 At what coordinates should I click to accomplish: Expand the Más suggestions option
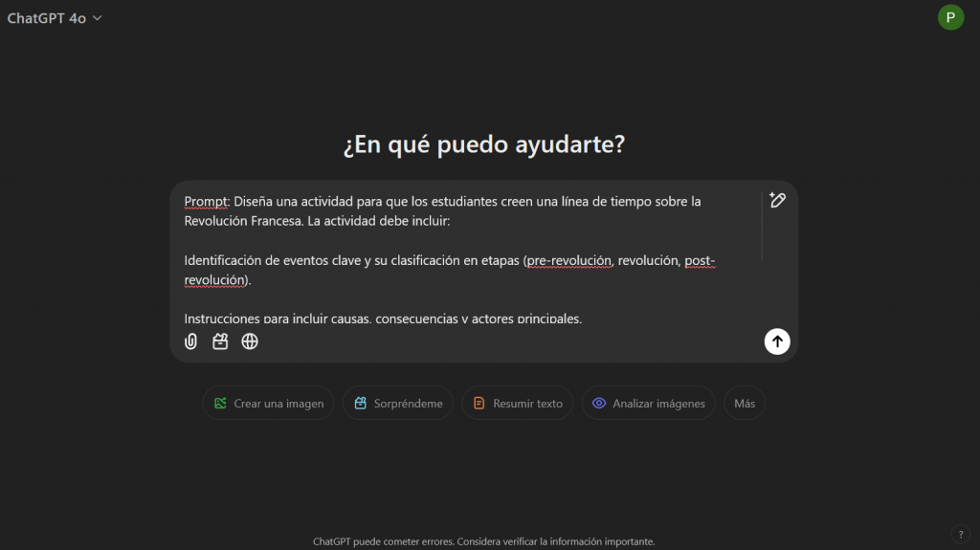coord(744,404)
